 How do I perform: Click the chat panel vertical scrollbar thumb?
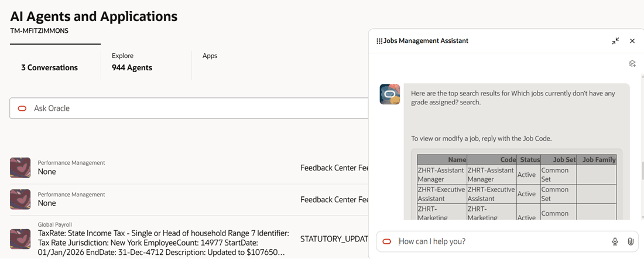click(642, 172)
